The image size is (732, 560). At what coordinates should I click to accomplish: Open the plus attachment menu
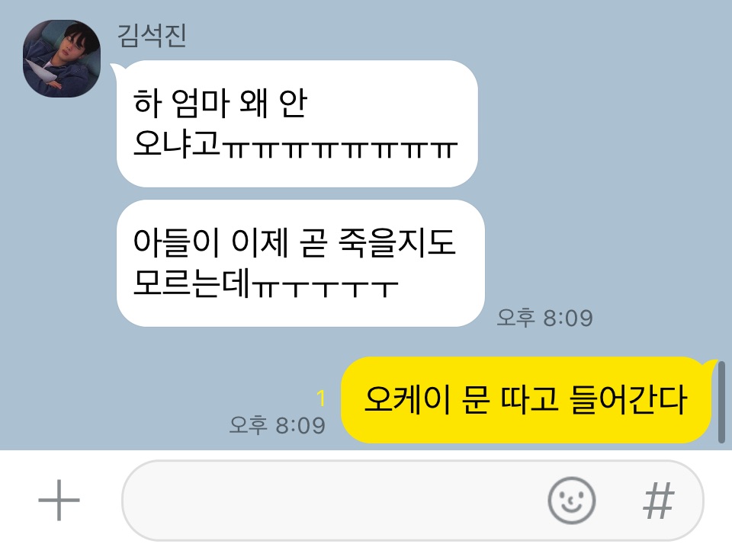coord(59,500)
